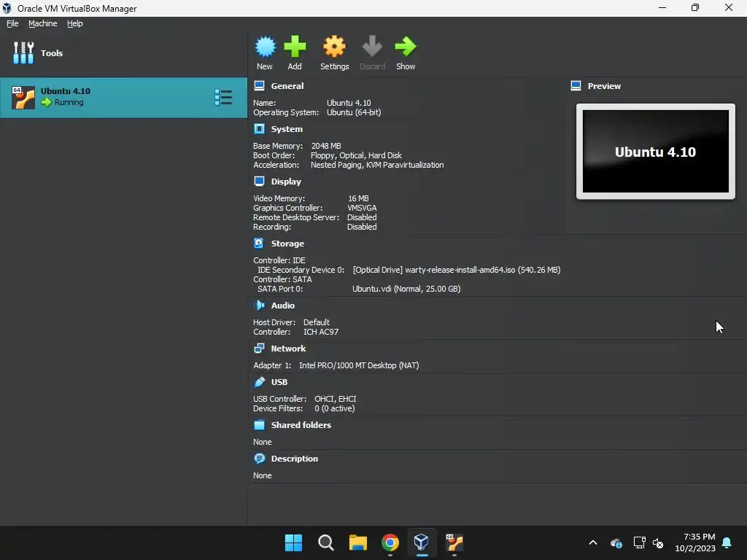Click the Ubuntu (64-bit) operating system value
Image resolution: width=747 pixels, height=560 pixels.
coord(354,112)
